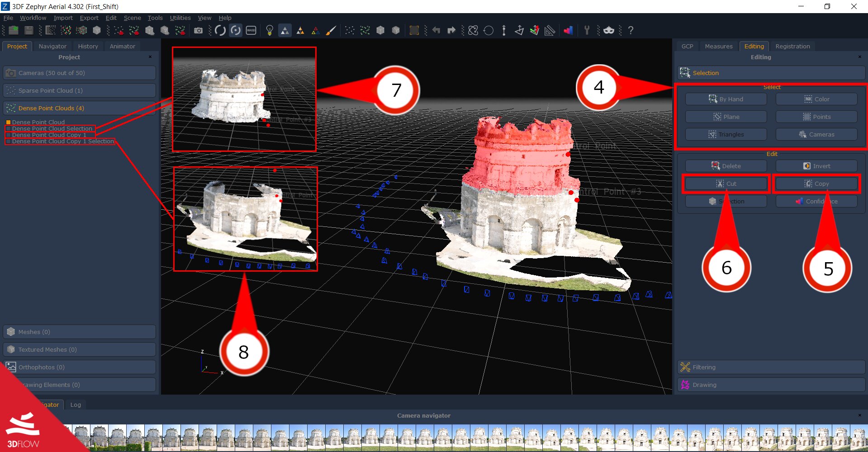868x452 pixels.
Task: Open the Workflow menu
Action: [x=33, y=18]
